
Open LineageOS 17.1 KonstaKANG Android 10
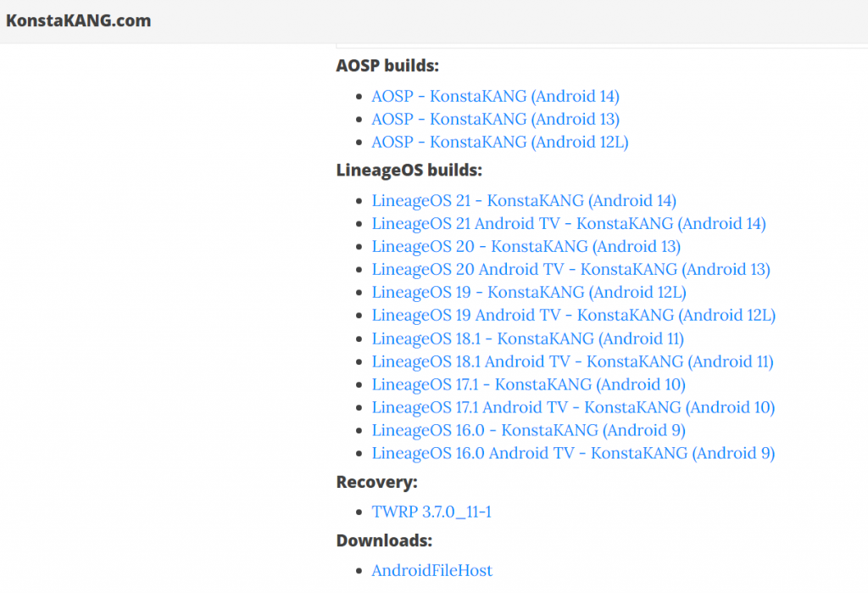click(529, 384)
